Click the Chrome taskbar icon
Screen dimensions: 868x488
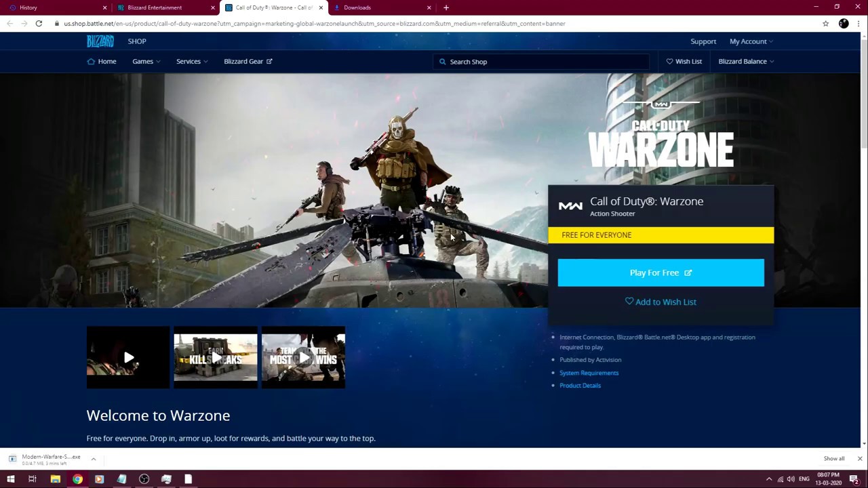click(77, 479)
